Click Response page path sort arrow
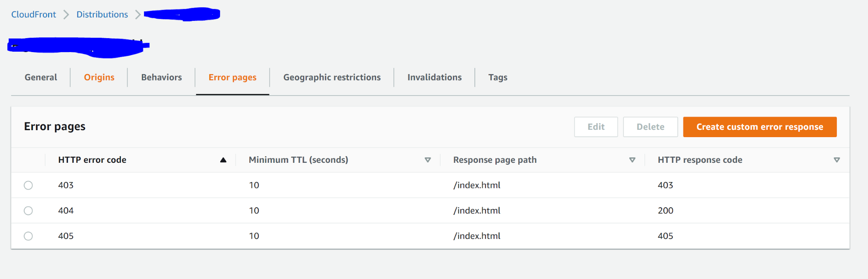The height and width of the screenshot is (279, 868). click(x=632, y=160)
